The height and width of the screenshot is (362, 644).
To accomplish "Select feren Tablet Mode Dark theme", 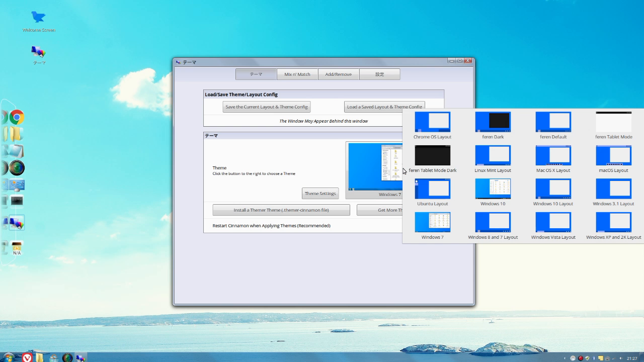I will coord(432,159).
